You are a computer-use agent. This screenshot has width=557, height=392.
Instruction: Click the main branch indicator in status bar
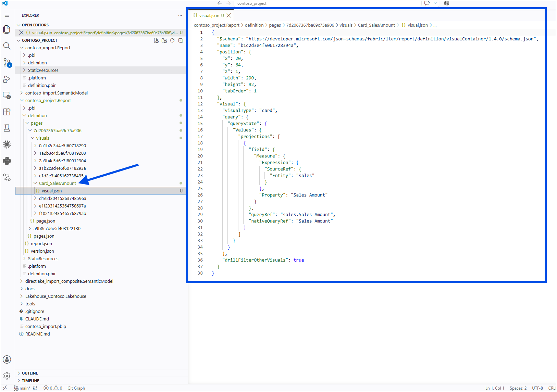[22, 388]
